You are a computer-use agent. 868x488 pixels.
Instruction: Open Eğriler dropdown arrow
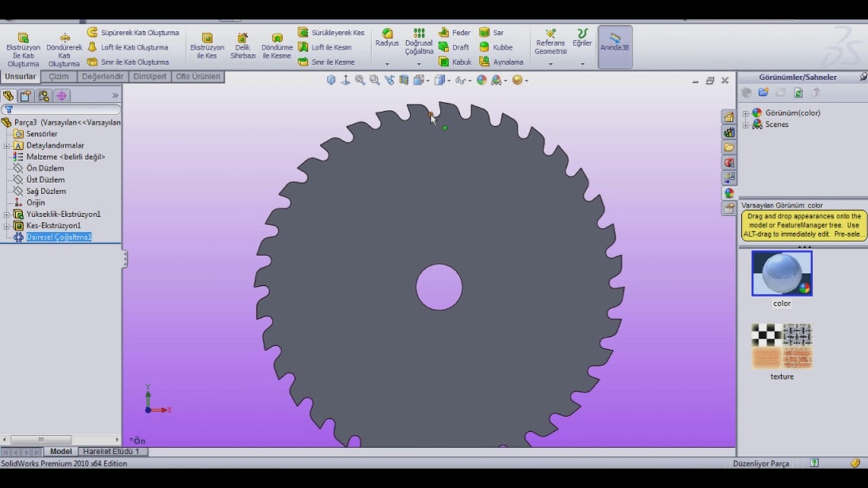[x=582, y=64]
